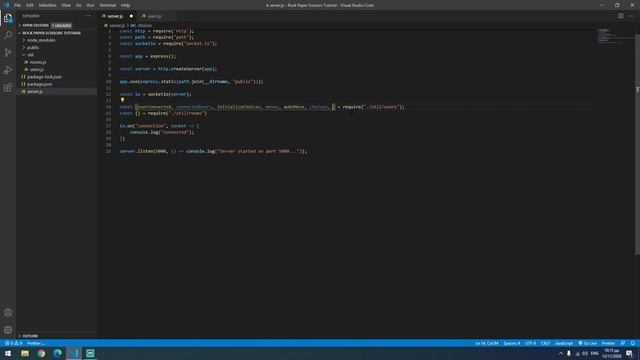640x360 pixels.
Task: Expand the Open Editors section
Action: (35, 25)
